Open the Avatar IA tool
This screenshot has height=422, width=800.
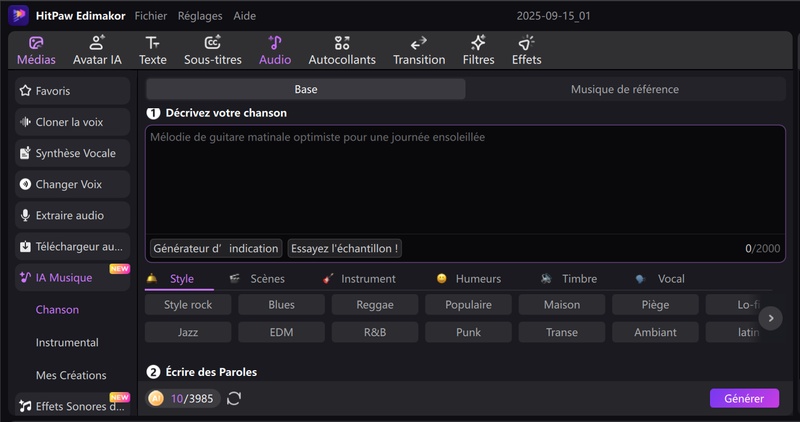pos(97,43)
